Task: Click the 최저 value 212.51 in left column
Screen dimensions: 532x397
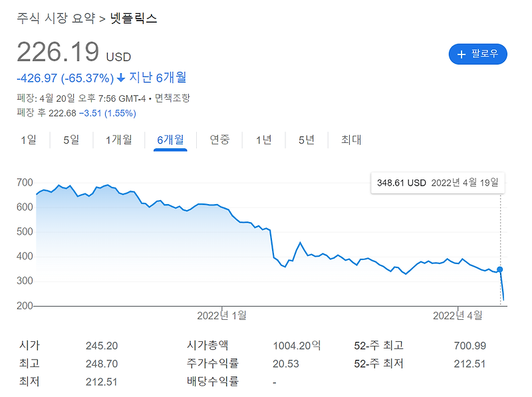Action: pyautogui.click(x=102, y=382)
